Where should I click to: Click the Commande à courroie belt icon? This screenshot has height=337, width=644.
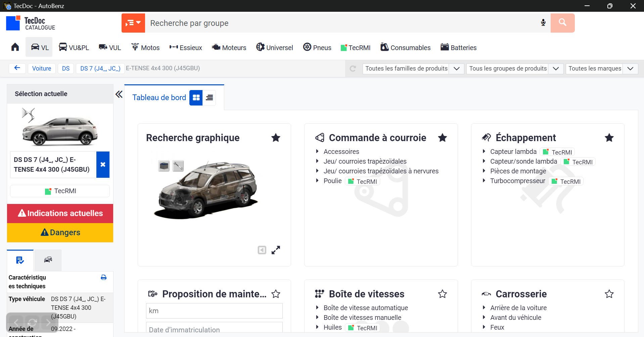320,137
